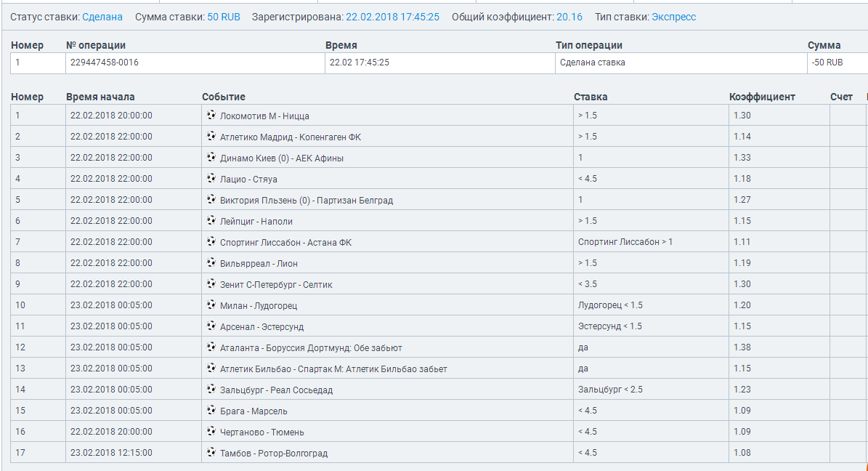Click soccer ball icon for Брага - Марсель

click(x=211, y=409)
